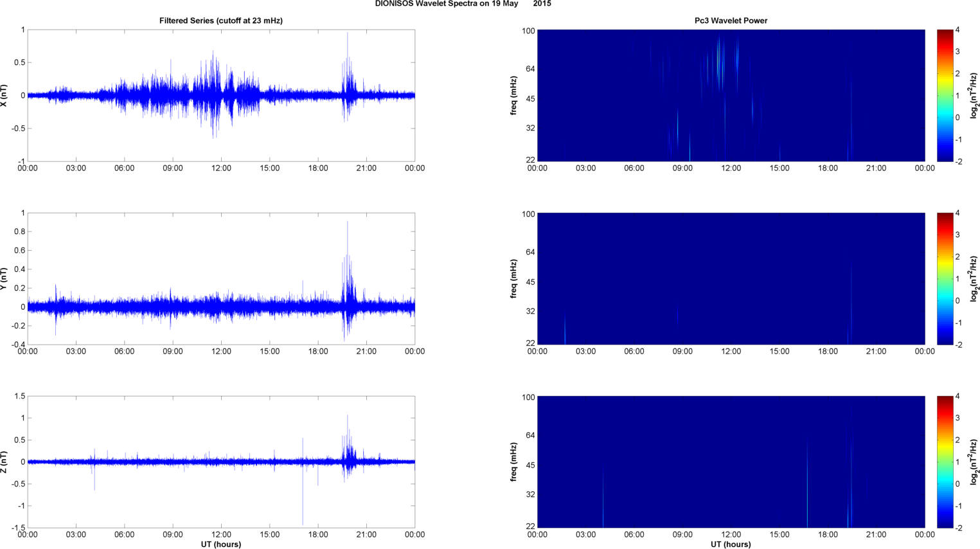The image size is (980, 549).
Task: Click the Y-spectrogram streak near 01:40
Action: 565,330
